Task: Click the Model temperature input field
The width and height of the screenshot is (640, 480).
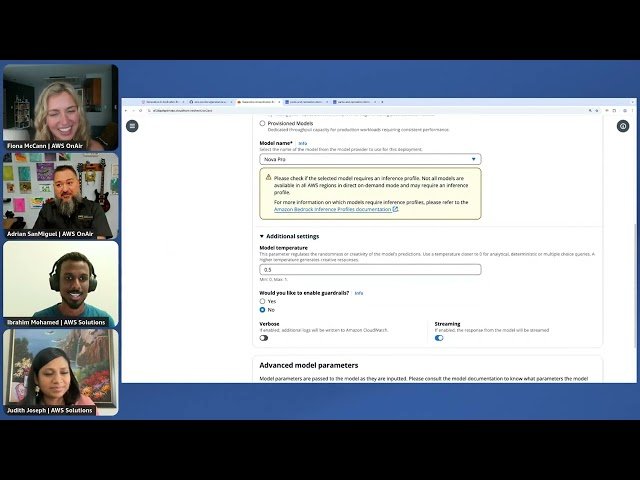Action: click(x=370, y=270)
